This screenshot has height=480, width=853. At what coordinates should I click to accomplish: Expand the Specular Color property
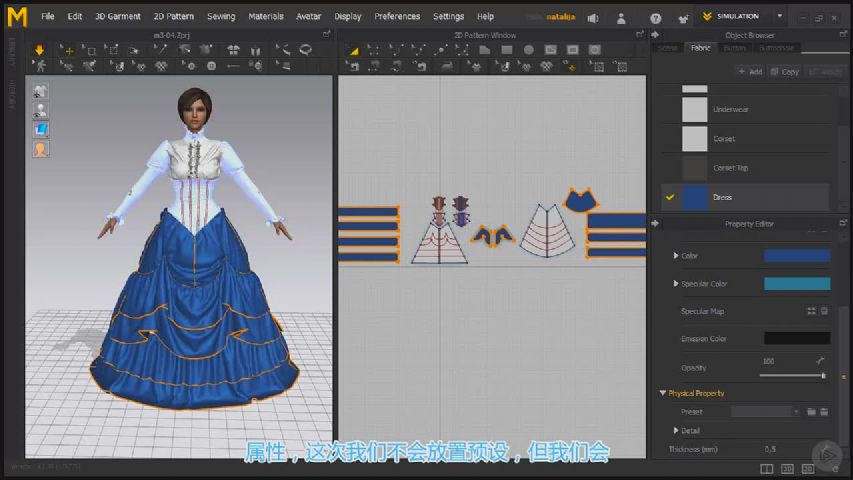[676, 284]
